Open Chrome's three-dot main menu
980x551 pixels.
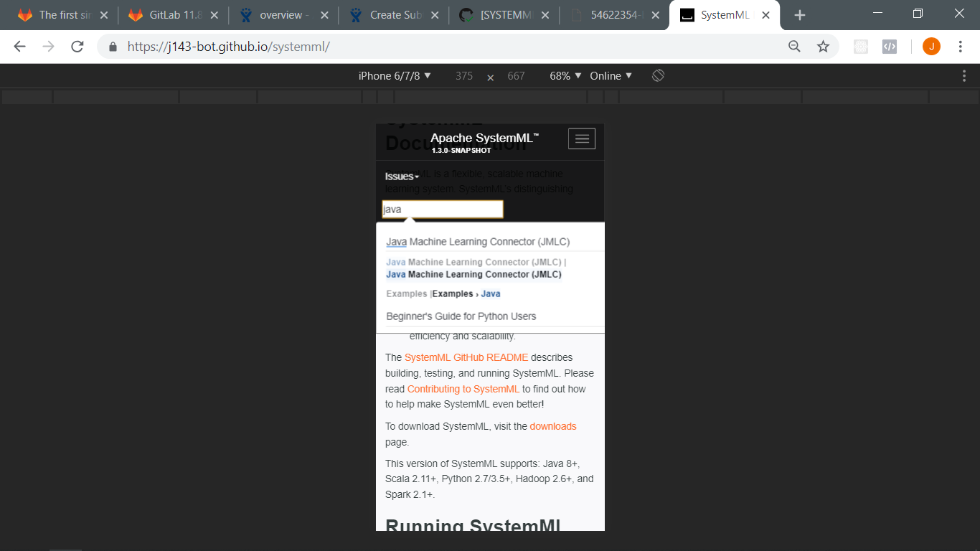(x=961, y=47)
